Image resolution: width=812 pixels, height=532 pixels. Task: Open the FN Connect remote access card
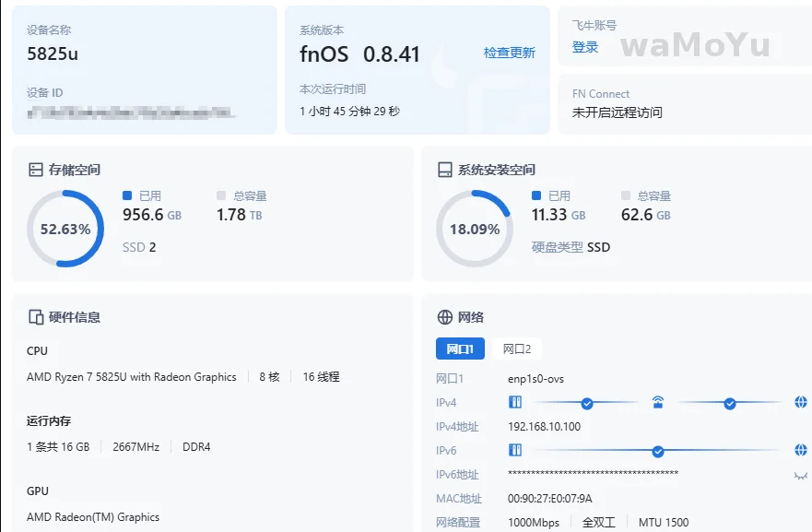(683, 103)
